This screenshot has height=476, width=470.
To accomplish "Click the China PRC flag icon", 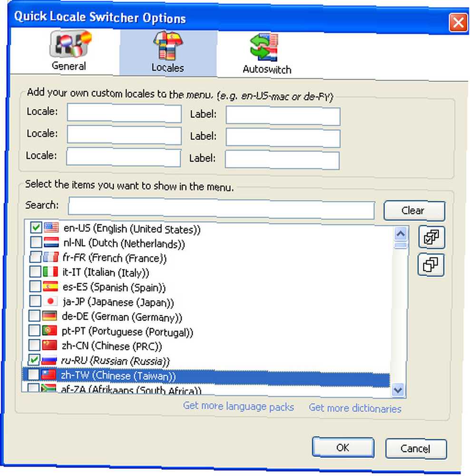I will pyautogui.click(x=49, y=345).
